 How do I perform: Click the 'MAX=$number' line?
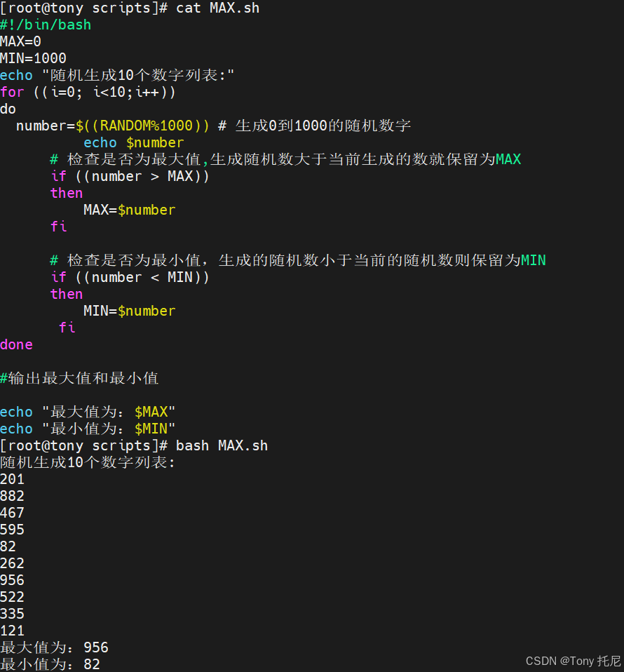(129, 210)
